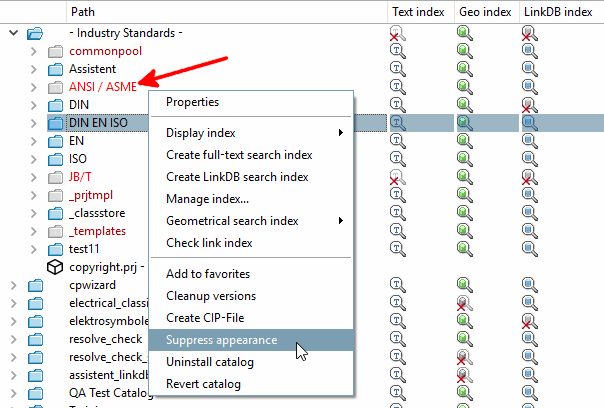Screen dimensions: 604x408
Task: Click the copyright.prj project box icon
Action: (56, 267)
